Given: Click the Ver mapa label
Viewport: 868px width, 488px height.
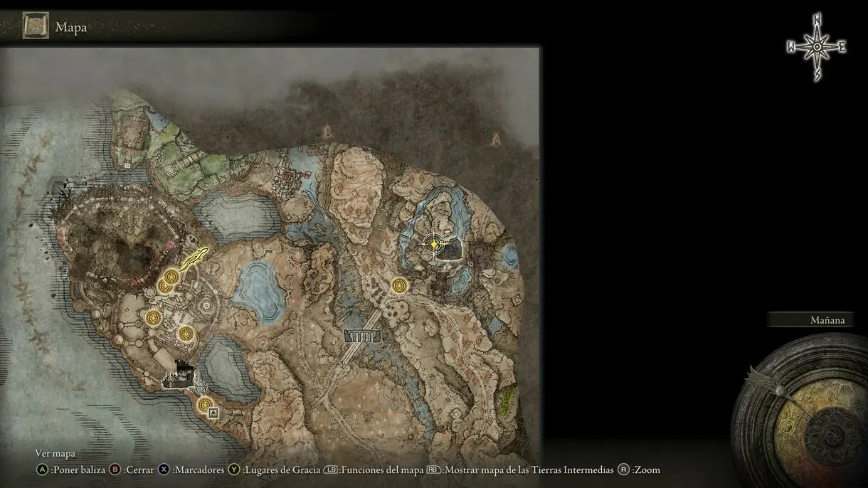Looking at the screenshot, I should click(x=55, y=453).
